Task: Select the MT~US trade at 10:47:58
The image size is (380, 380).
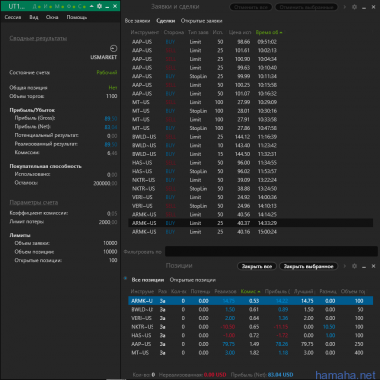Action: pos(250,128)
